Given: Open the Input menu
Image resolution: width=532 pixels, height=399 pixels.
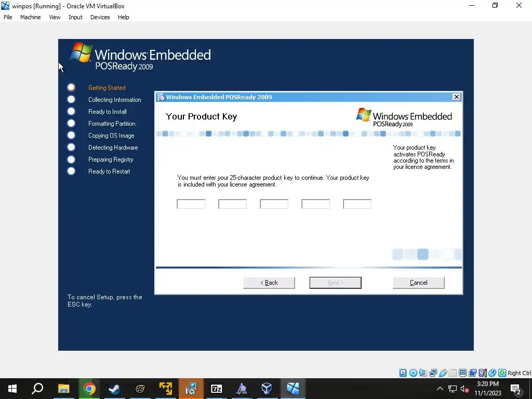Looking at the screenshot, I should [x=75, y=17].
